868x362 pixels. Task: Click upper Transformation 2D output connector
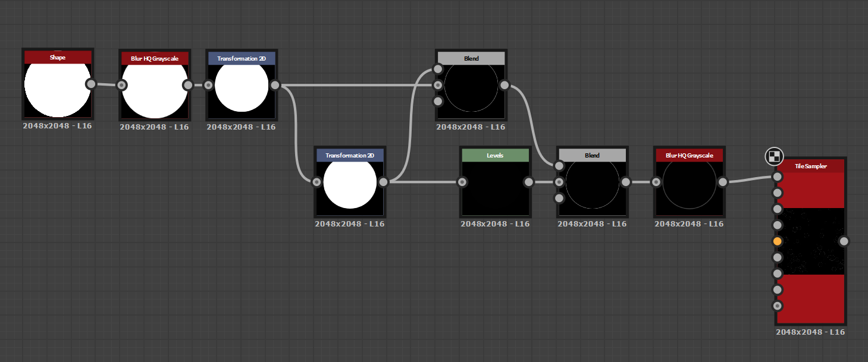(275, 85)
